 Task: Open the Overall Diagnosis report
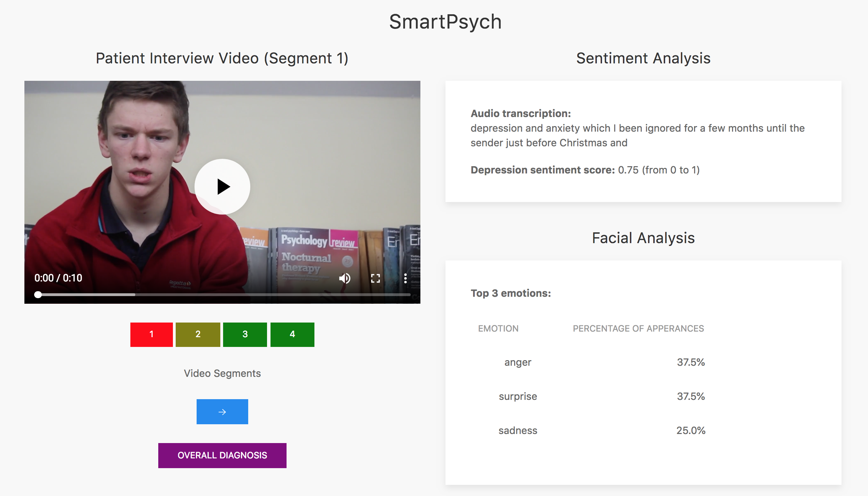(222, 455)
